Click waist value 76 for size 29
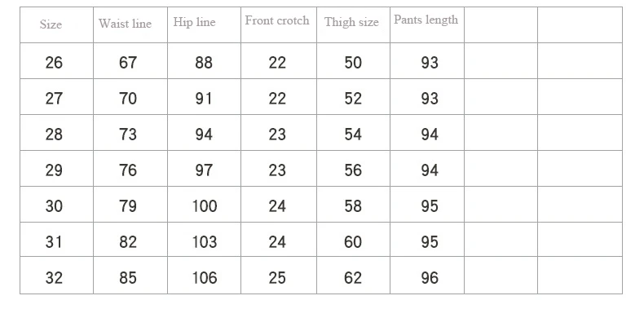The width and height of the screenshot is (644, 309). [128, 170]
